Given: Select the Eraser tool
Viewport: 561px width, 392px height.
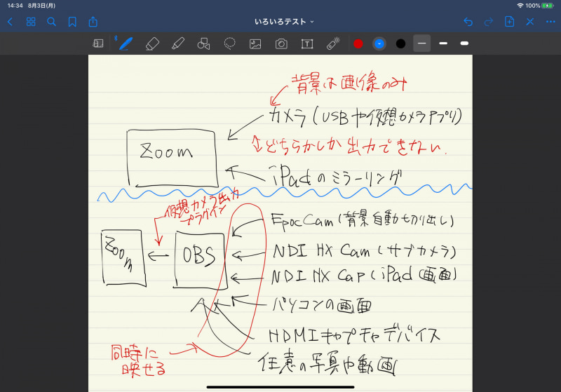Looking at the screenshot, I should (x=152, y=43).
